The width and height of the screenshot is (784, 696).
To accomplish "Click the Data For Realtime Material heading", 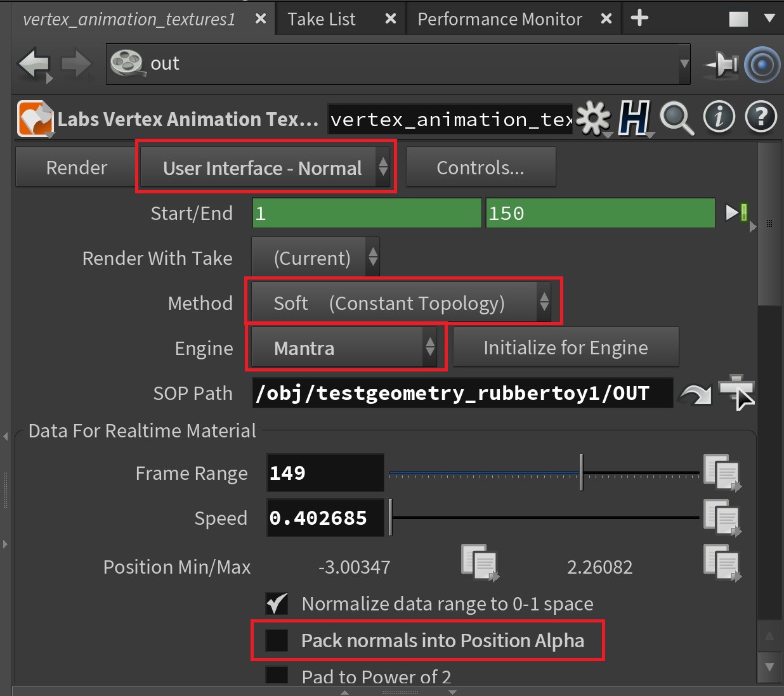I will click(142, 430).
